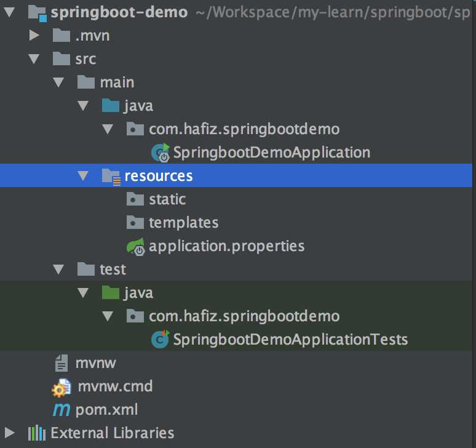Collapse the resources folder arrow

pyautogui.click(x=83, y=177)
